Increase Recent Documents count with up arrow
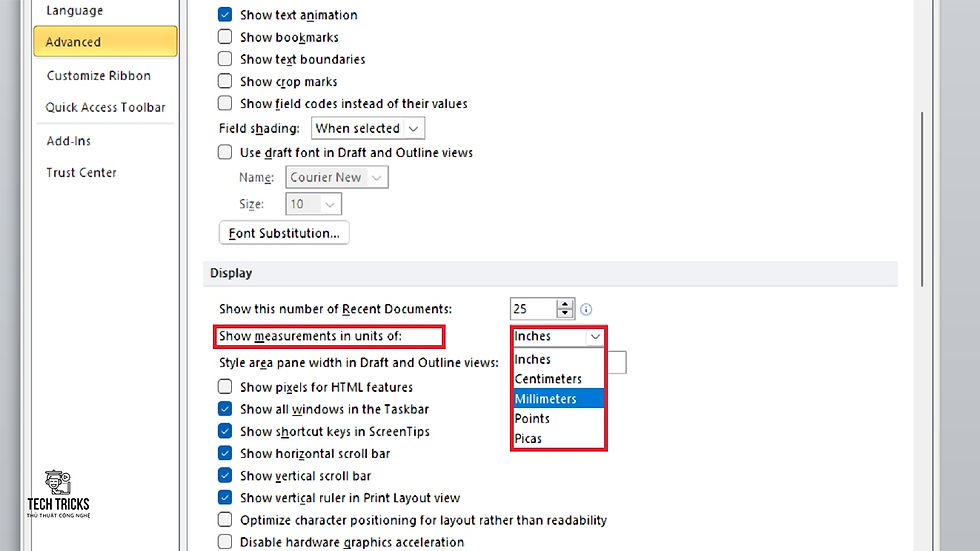This screenshot has width=980, height=551. tap(564, 304)
